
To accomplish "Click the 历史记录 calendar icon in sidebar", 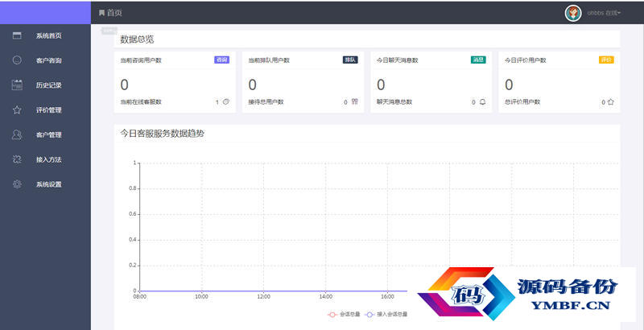I will [x=17, y=85].
